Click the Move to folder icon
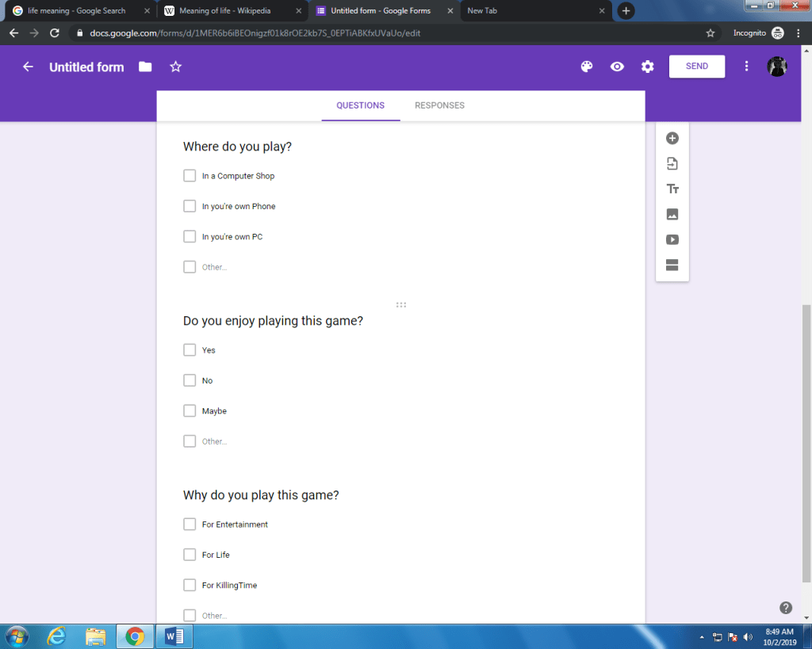This screenshot has height=649, width=812. (145, 67)
